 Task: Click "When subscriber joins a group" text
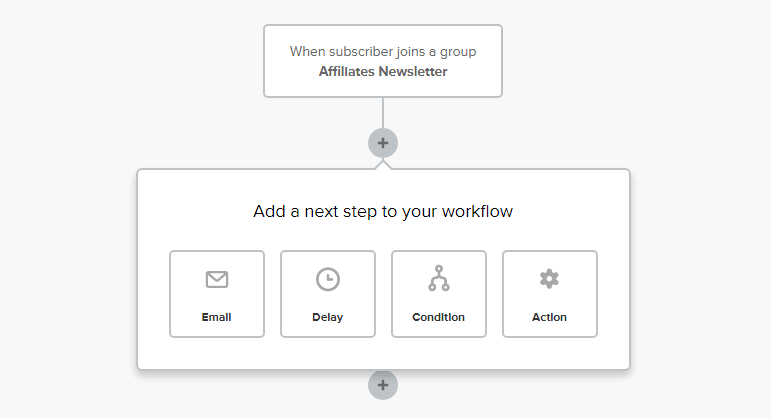383,52
